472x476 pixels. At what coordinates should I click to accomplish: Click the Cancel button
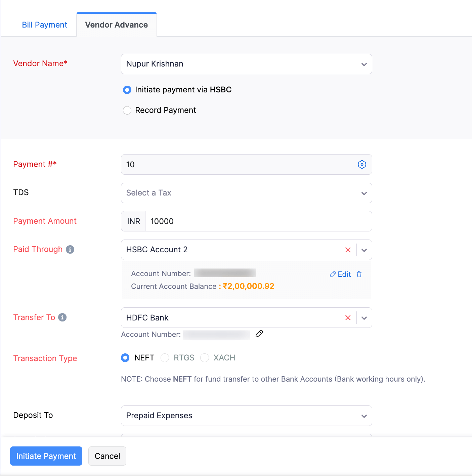click(x=107, y=456)
